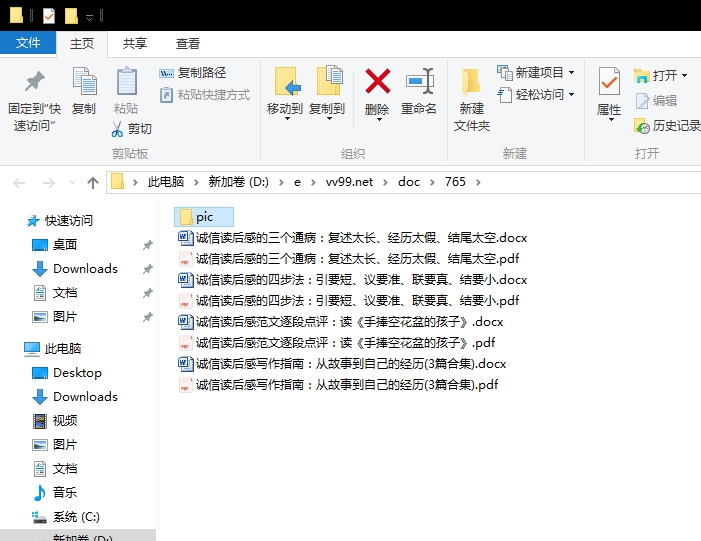Click vv99.net breadcrumb in address bar
The height and width of the screenshot is (541, 701).
pyautogui.click(x=349, y=182)
